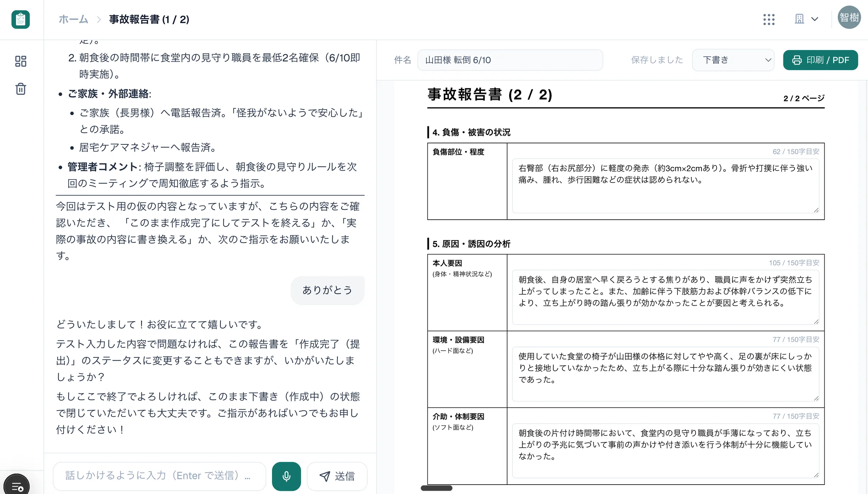Click the ご家族・外部連絡 bullet heading
The image size is (868, 494).
pos(109,94)
